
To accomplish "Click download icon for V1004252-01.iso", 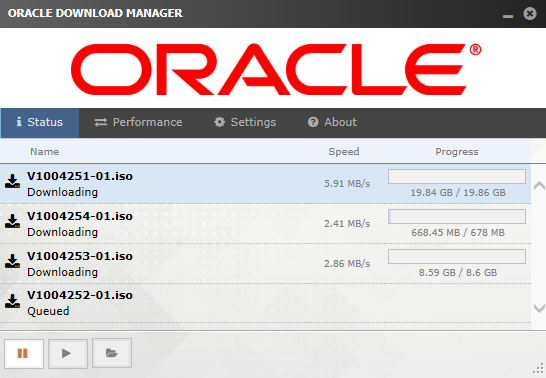I will (x=12, y=301).
